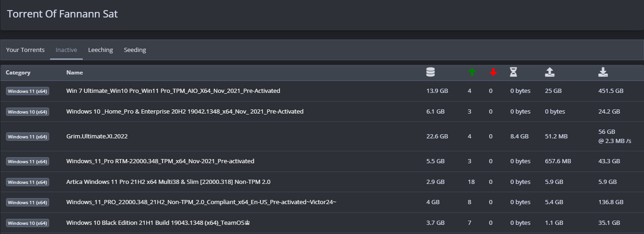Click the downloaded column tray icon
644x234 pixels.
coord(603,72)
